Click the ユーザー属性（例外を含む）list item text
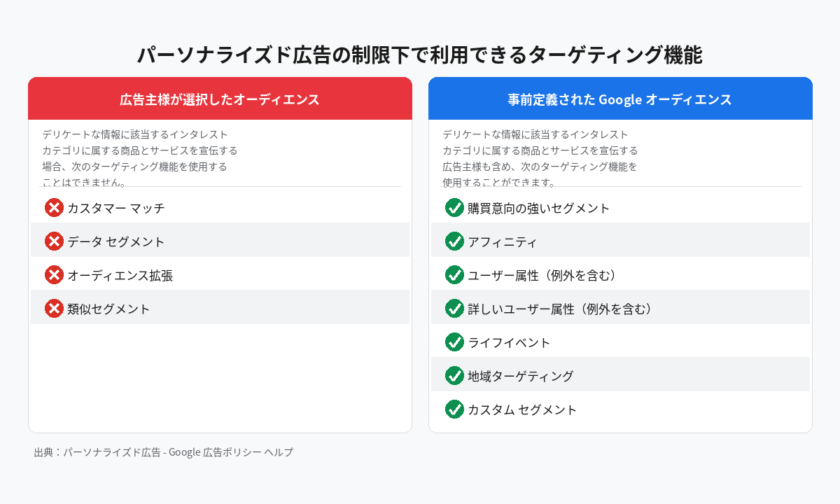This screenshot has width=840, height=504. coord(541,275)
